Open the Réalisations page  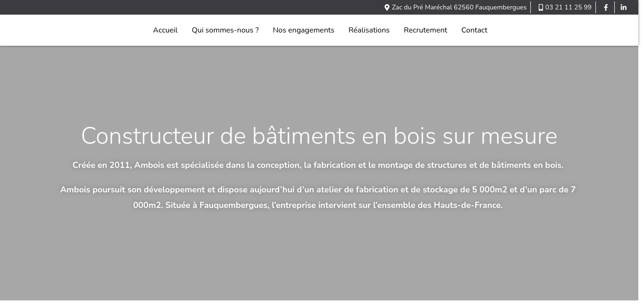point(369,30)
